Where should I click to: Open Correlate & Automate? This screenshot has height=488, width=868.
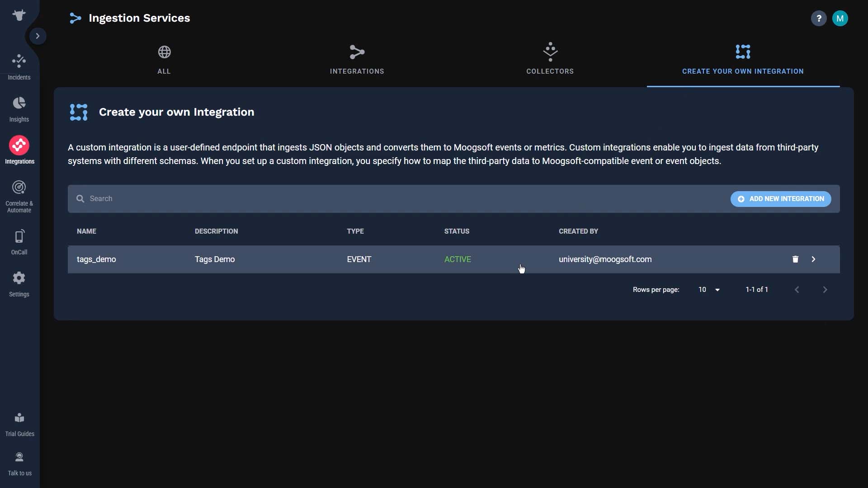(19, 197)
